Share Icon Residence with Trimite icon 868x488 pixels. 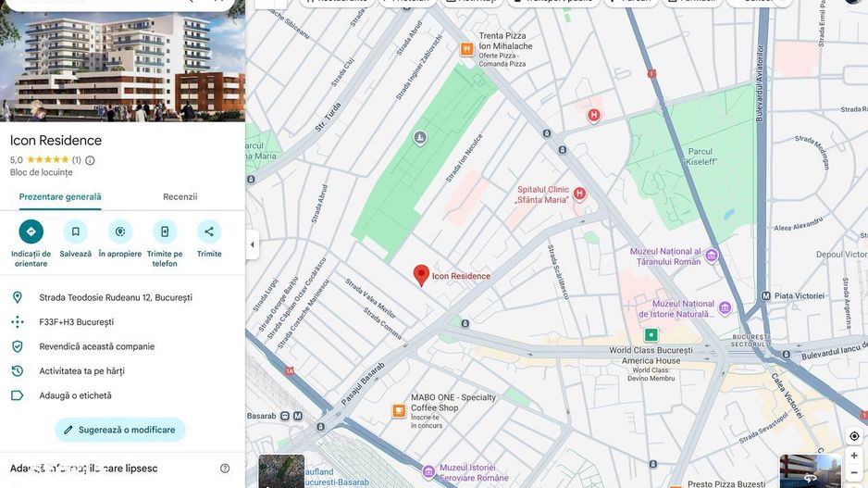pyautogui.click(x=209, y=231)
